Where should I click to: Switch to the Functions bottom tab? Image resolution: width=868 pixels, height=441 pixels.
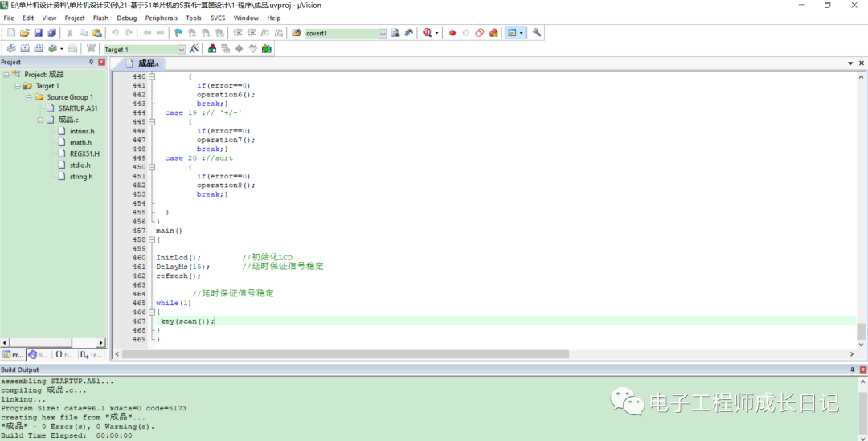(x=64, y=355)
